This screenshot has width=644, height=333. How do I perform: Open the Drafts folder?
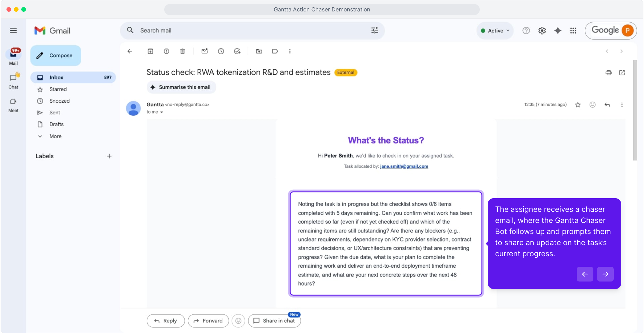(x=56, y=124)
